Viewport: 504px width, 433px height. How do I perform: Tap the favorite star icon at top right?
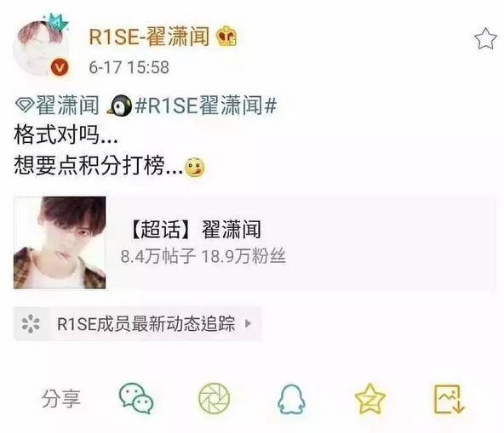485,39
